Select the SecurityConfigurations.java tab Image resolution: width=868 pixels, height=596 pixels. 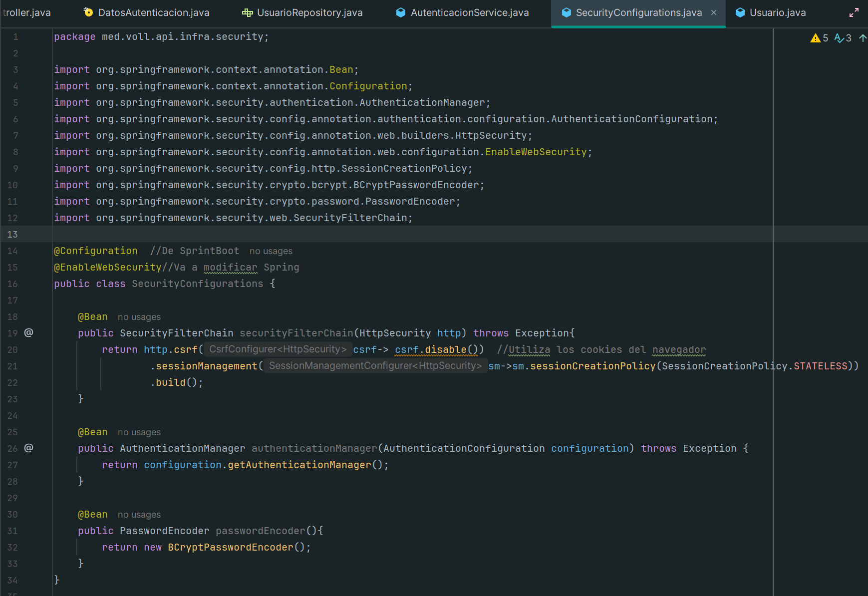pos(638,12)
